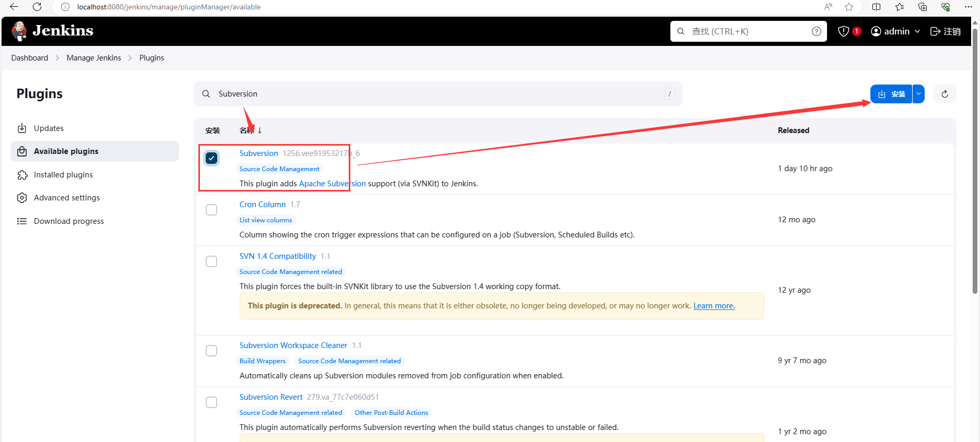Click the slash shortcut hint in the search box

tap(670, 94)
